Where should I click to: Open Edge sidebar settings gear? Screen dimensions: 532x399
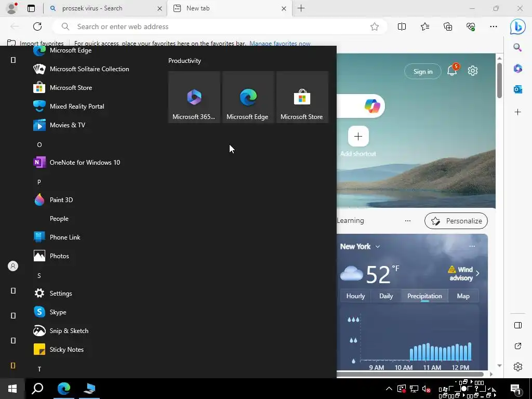point(518,367)
